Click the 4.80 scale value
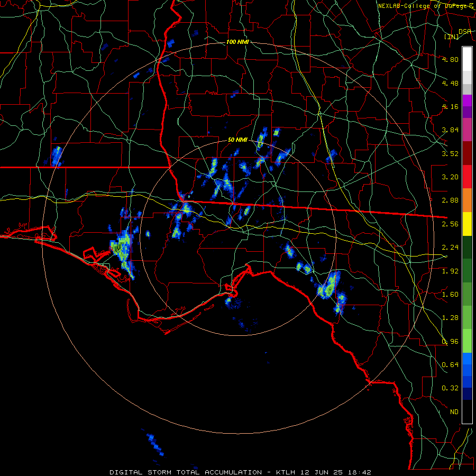476x476 pixels. (x=450, y=59)
